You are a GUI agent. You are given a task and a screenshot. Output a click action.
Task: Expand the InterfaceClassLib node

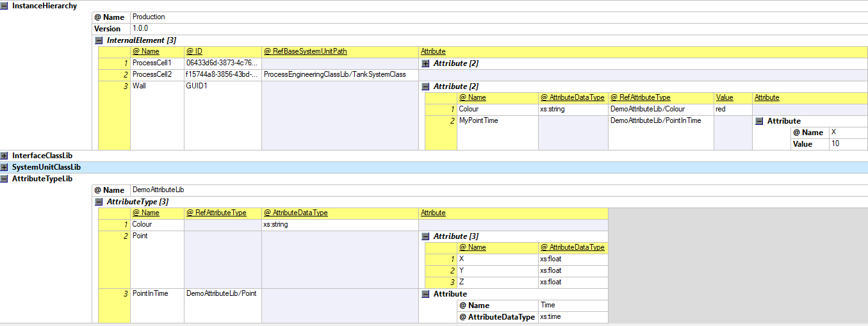pos(4,156)
